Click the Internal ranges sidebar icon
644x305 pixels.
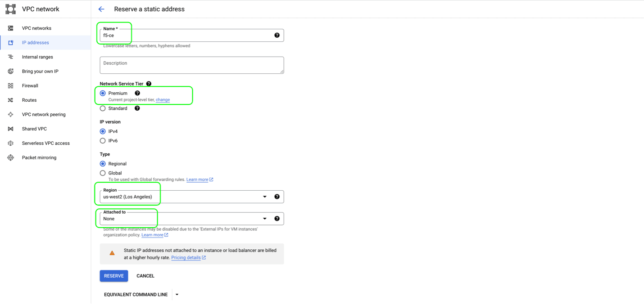10,57
